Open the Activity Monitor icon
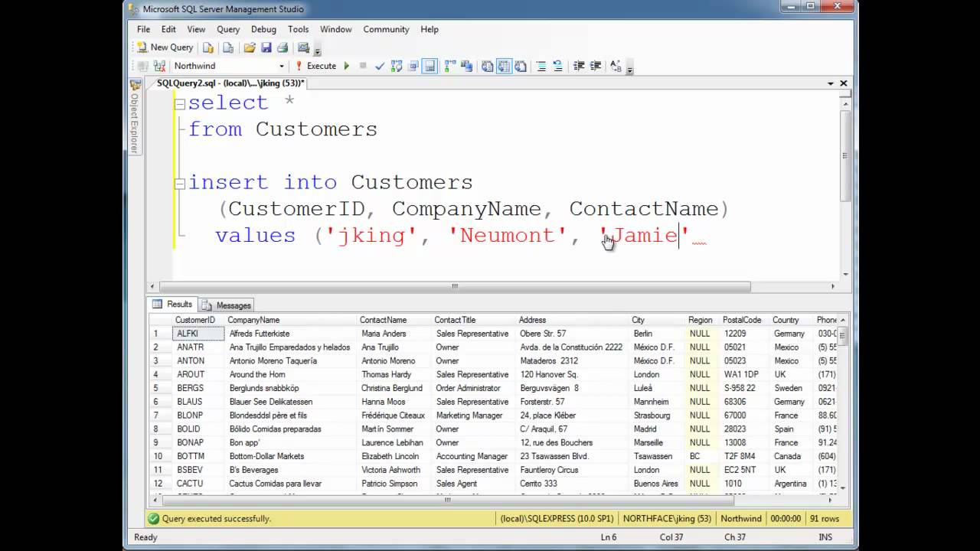Viewport: 980px width, 551px height. pos(304,47)
